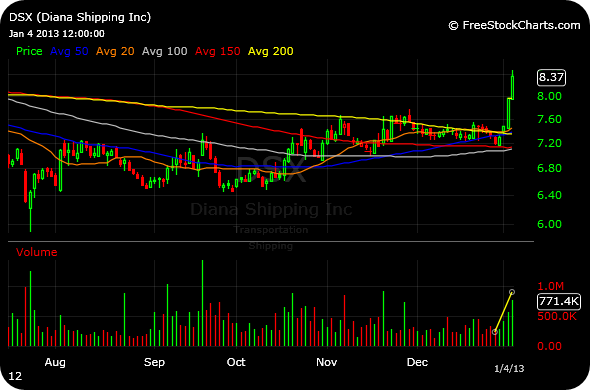Select the green Price legend label
Viewport: 590px width, 390px height.
coord(29,51)
